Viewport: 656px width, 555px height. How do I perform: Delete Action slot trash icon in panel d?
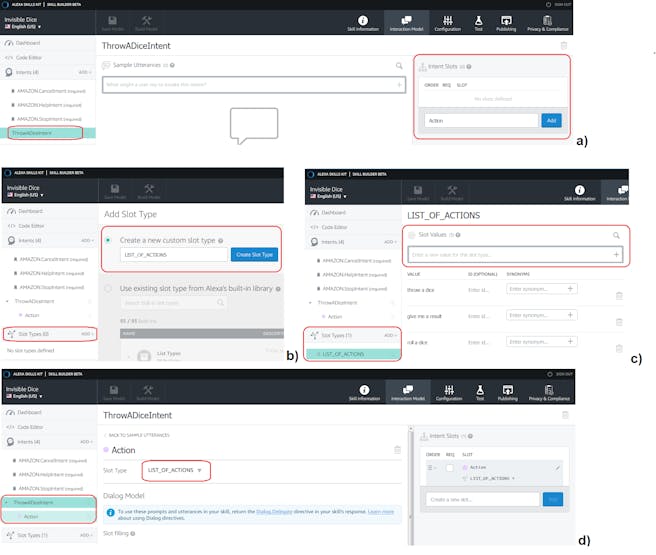point(397,450)
